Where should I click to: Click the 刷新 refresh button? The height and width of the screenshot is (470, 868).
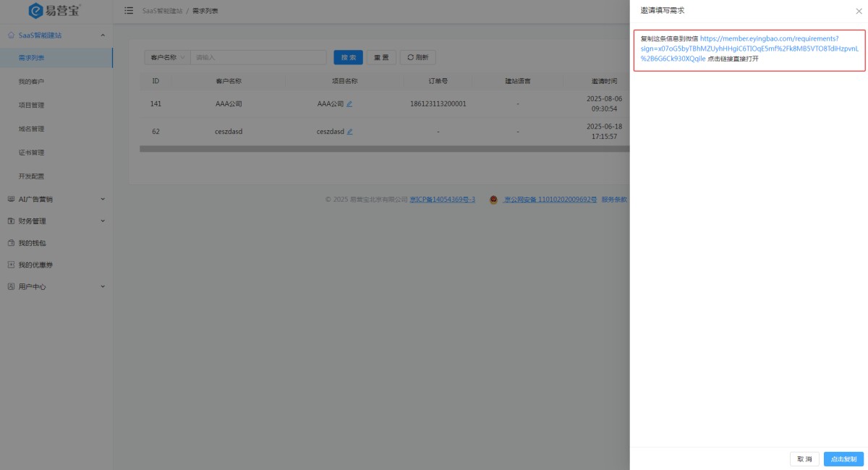pyautogui.click(x=418, y=57)
